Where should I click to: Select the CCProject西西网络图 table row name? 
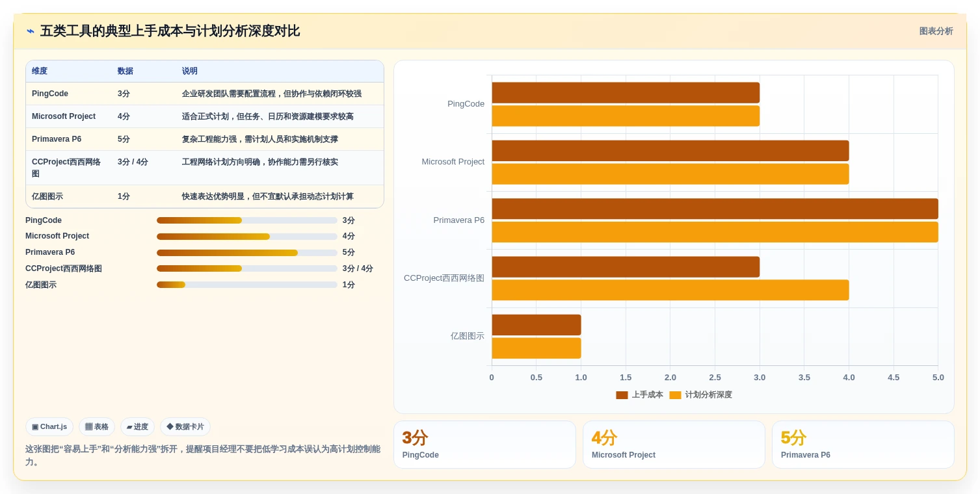click(66, 168)
